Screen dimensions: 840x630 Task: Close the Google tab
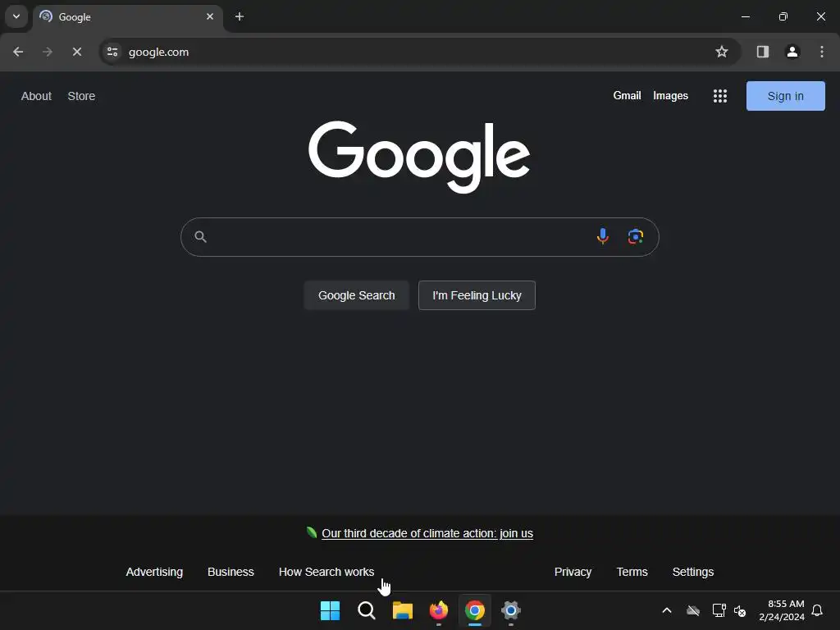coord(210,16)
